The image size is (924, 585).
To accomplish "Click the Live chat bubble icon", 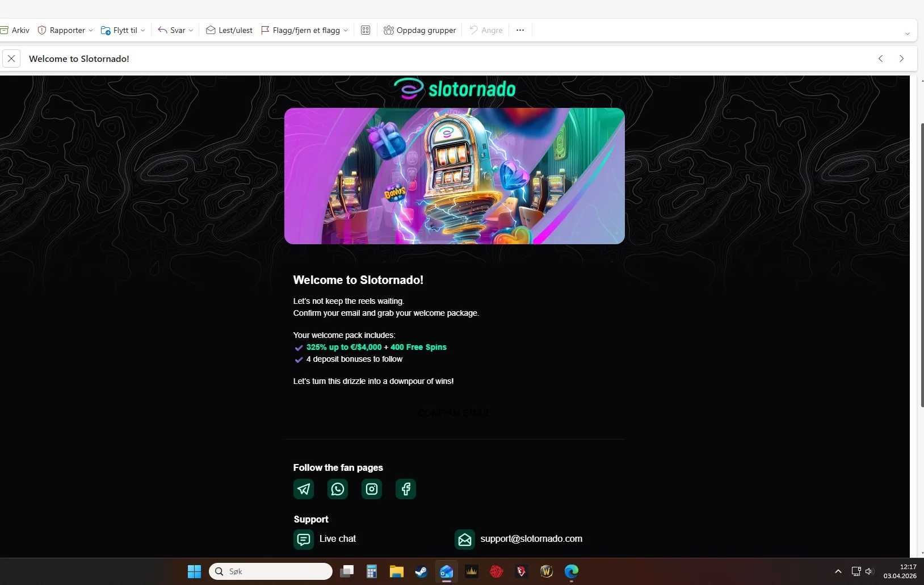I will [x=304, y=539].
